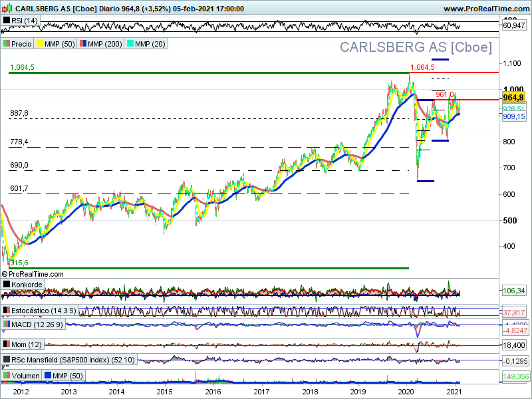Viewport: 532px width, 399px height.
Task: Click the 601,7 support level label
Action: click(19, 188)
